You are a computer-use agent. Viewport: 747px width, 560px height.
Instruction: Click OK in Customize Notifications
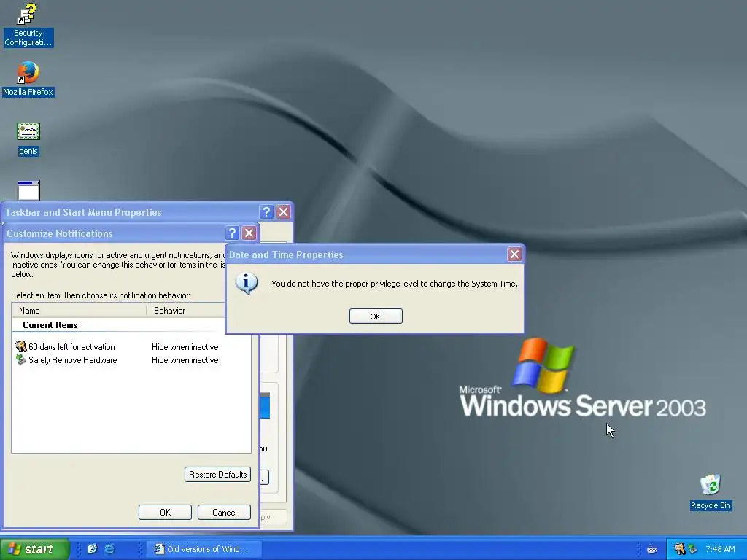[165, 513]
